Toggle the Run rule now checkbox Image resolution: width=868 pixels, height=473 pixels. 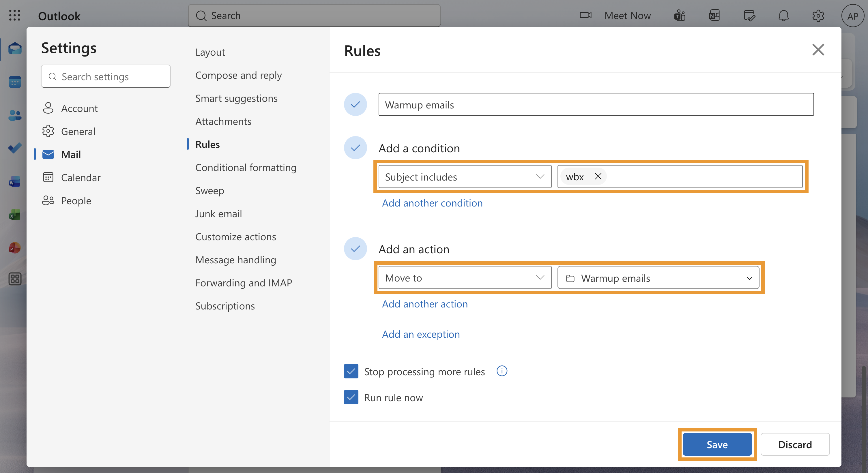[x=351, y=397]
